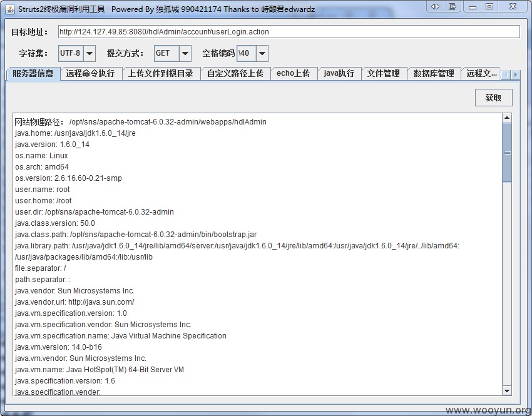Viewport: 532px width, 416px height.
Task: Click the user.dir line
Action: (95, 211)
